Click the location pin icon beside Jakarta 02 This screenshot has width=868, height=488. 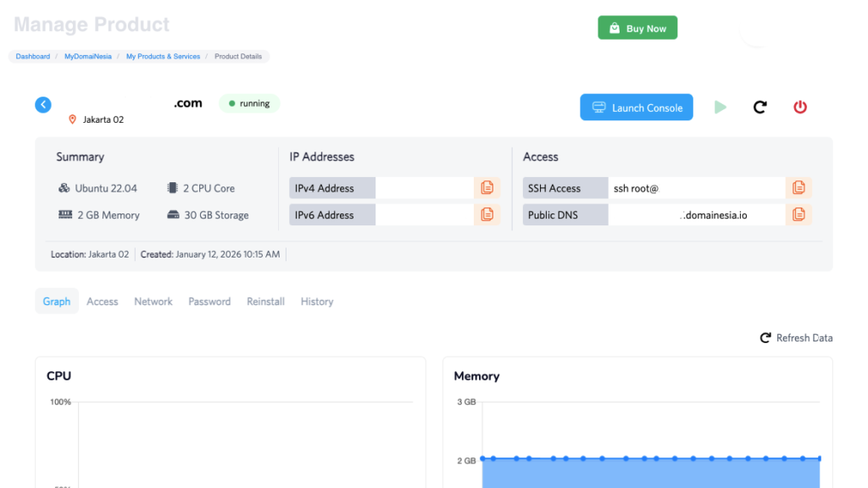click(72, 119)
